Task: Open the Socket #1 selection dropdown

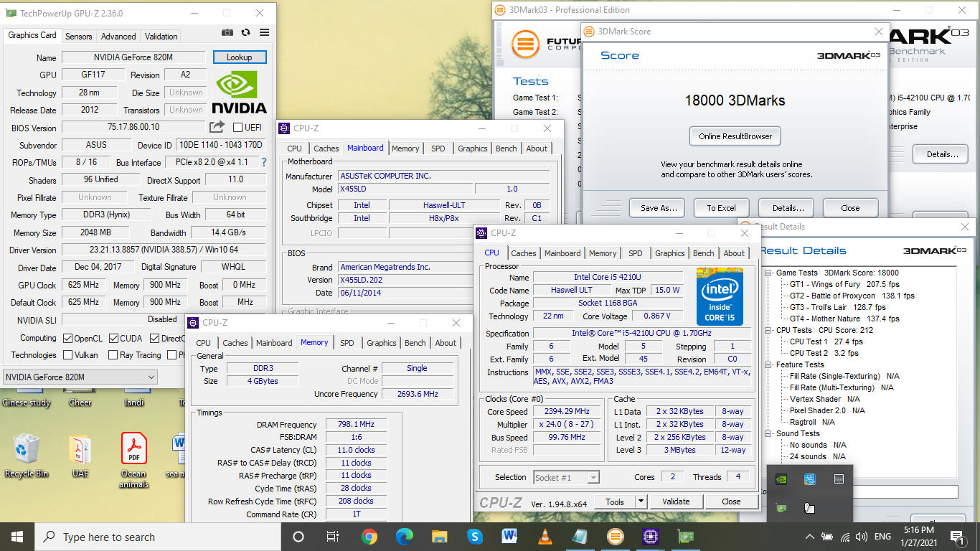Action: coord(567,477)
